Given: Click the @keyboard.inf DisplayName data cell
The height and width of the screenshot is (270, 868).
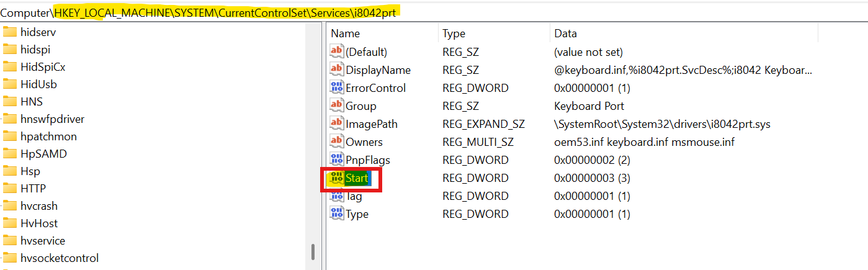Looking at the screenshot, I should point(682,70).
